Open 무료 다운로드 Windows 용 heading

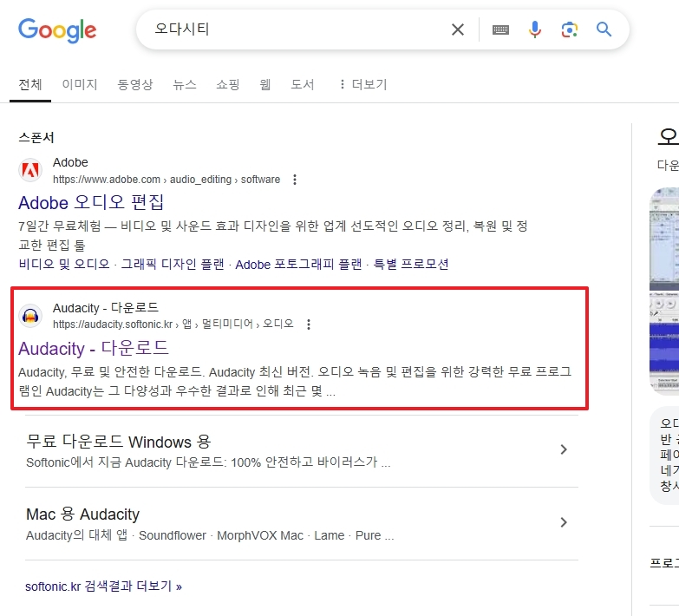click(118, 442)
